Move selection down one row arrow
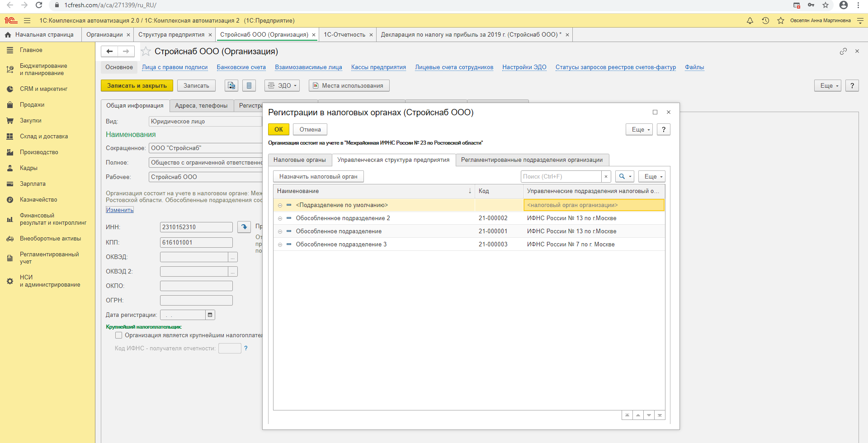 coord(649,415)
